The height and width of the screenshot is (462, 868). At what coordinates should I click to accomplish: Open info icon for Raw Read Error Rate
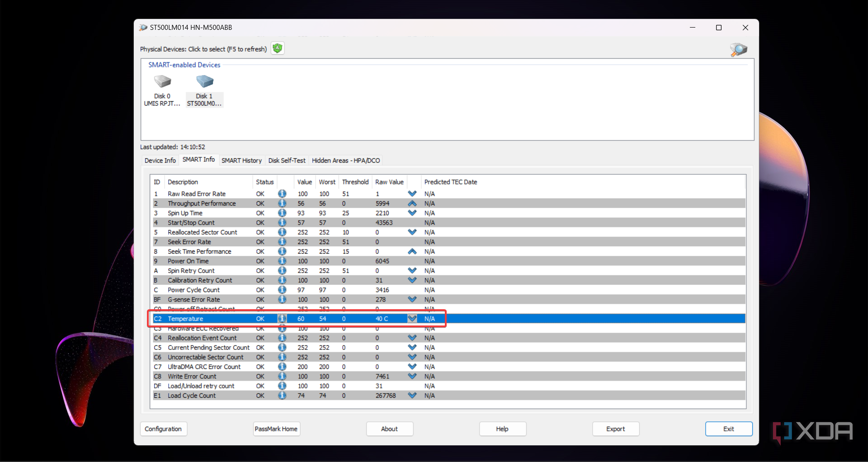coord(282,193)
